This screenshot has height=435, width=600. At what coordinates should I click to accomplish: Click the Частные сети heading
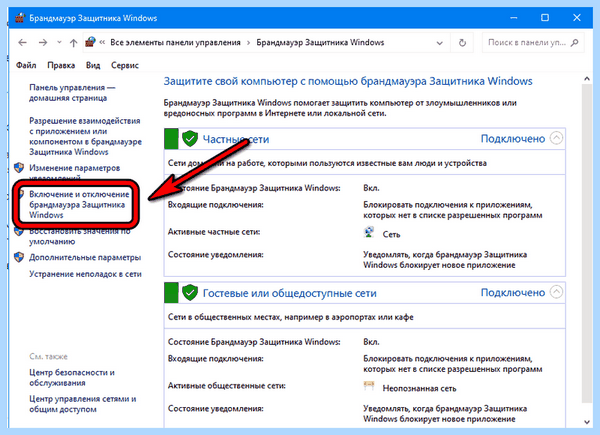236,139
